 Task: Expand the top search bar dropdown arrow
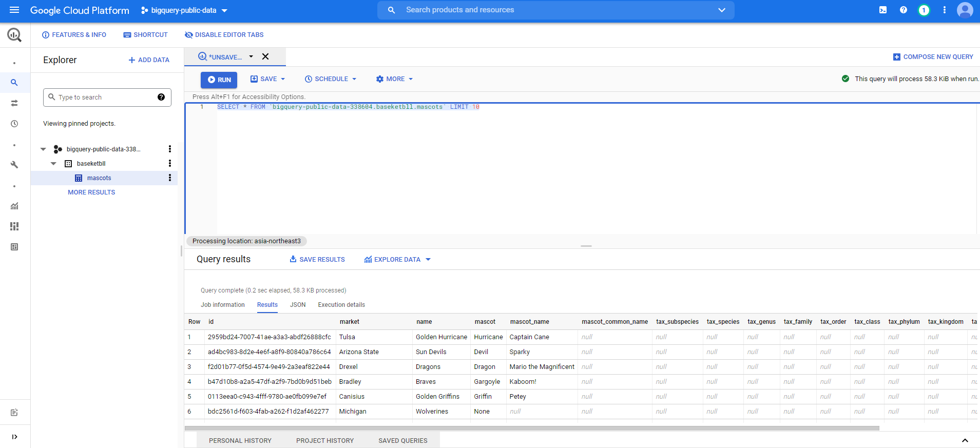(x=722, y=10)
